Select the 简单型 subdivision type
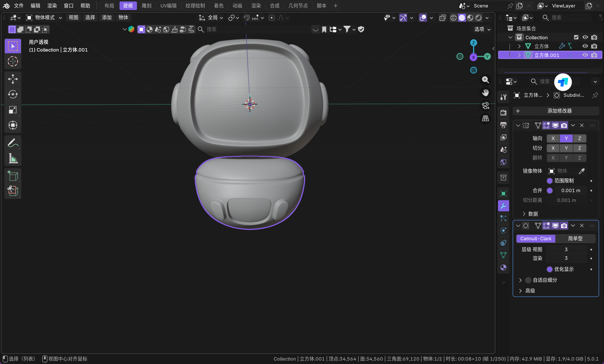The width and height of the screenshot is (604, 364). pos(575,239)
